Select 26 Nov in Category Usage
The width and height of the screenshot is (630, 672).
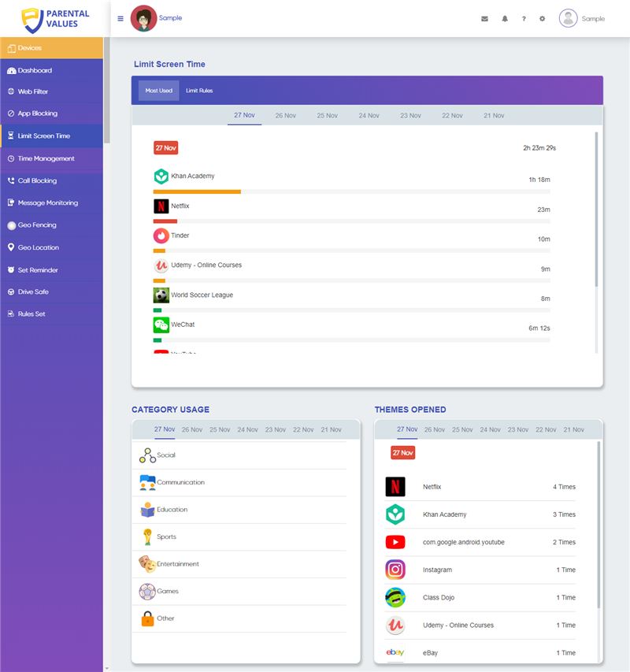click(192, 429)
